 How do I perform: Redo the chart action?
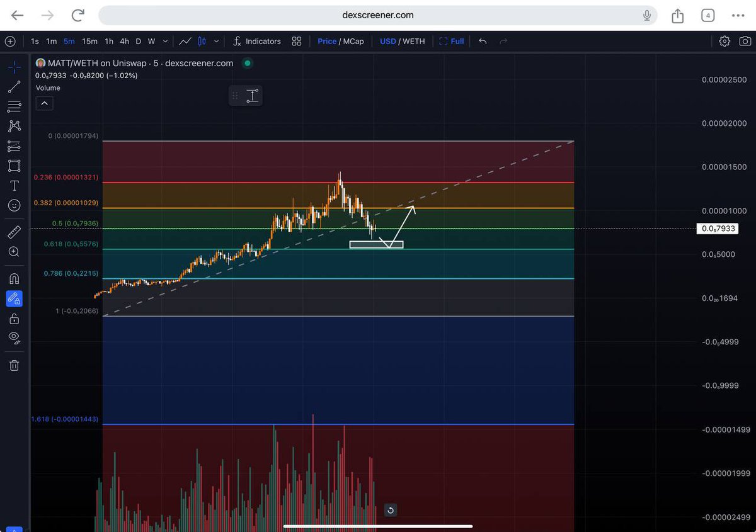503,42
